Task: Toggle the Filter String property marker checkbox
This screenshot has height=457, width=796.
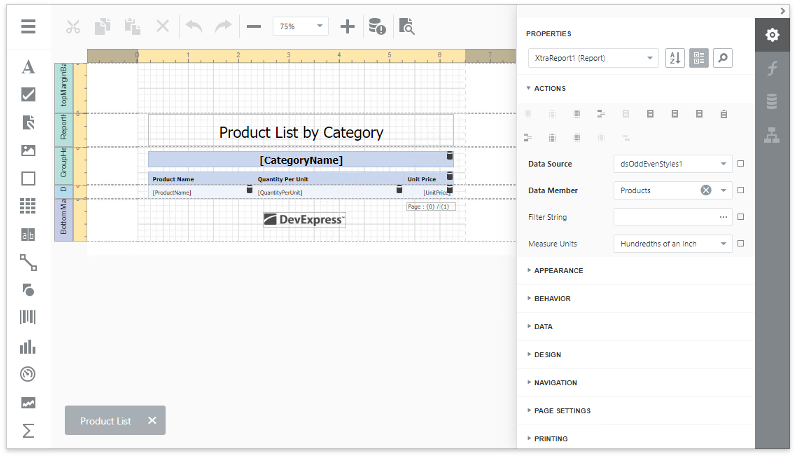Action: click(740, 217)
